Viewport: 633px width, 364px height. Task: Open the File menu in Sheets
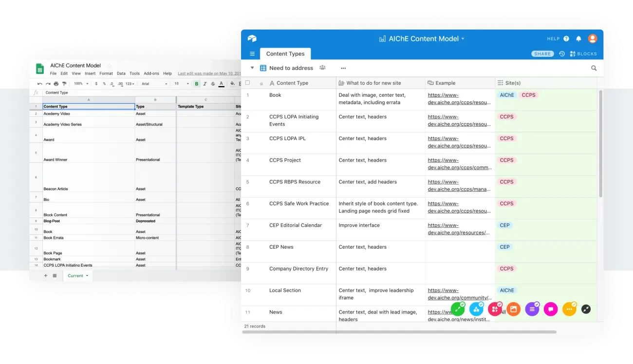click(x=53, y=73)
